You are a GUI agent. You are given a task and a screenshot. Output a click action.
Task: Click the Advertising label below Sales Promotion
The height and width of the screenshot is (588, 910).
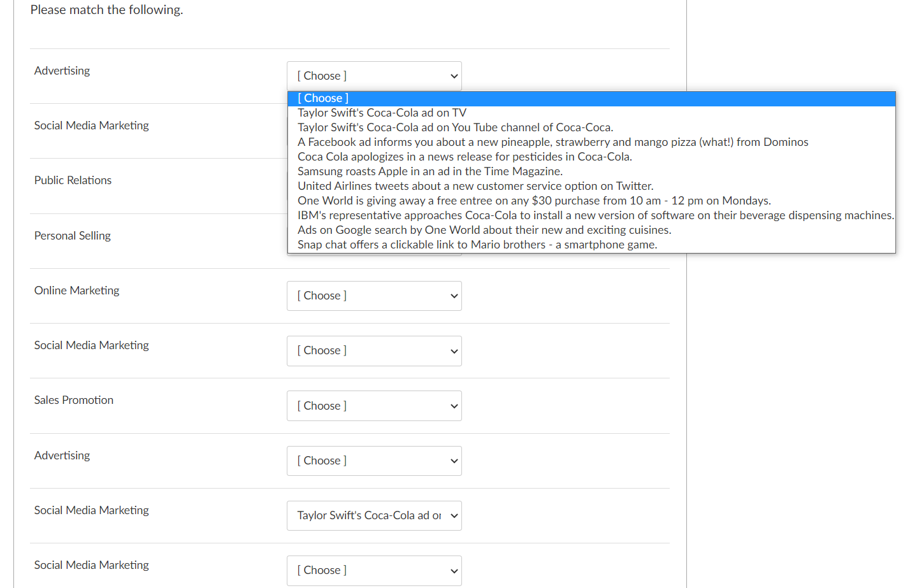pos(62,455)
